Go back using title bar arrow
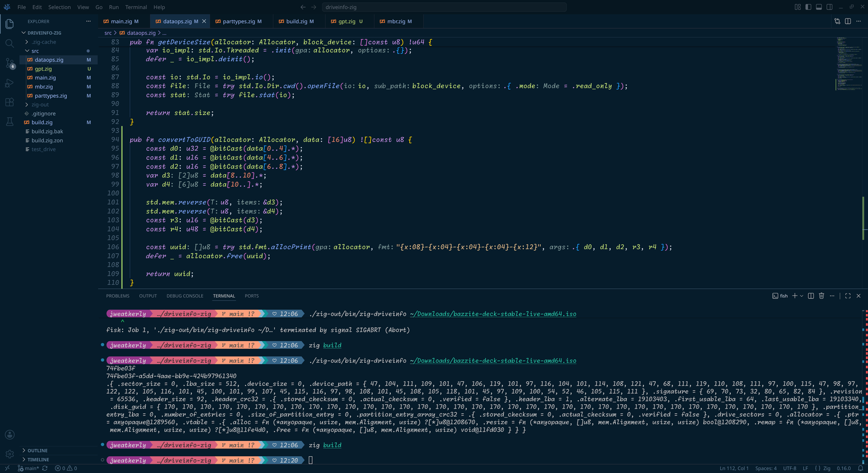Image resolution: width=868 pixels, height=473 pixels. (303, 7)
